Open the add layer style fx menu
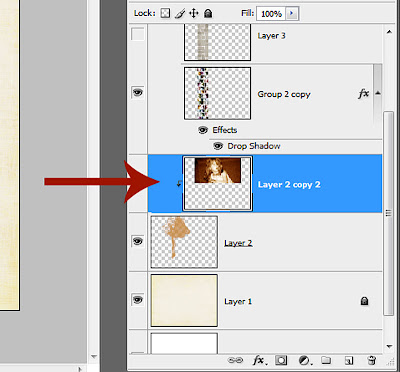The image size is (400, 372). [x=259, y=360]
